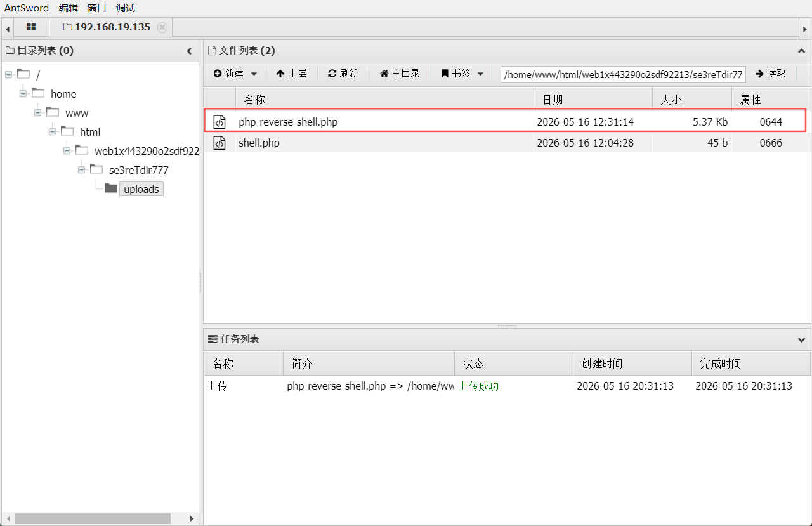The width and height of the screenshot is (812, 526).
Task: Click the date 2026-05-16 12:04:28
Action: (585, 143)
